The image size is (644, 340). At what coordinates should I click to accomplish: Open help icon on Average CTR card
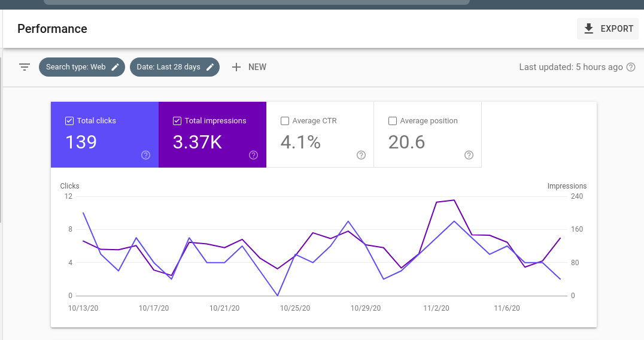(361, 155)
